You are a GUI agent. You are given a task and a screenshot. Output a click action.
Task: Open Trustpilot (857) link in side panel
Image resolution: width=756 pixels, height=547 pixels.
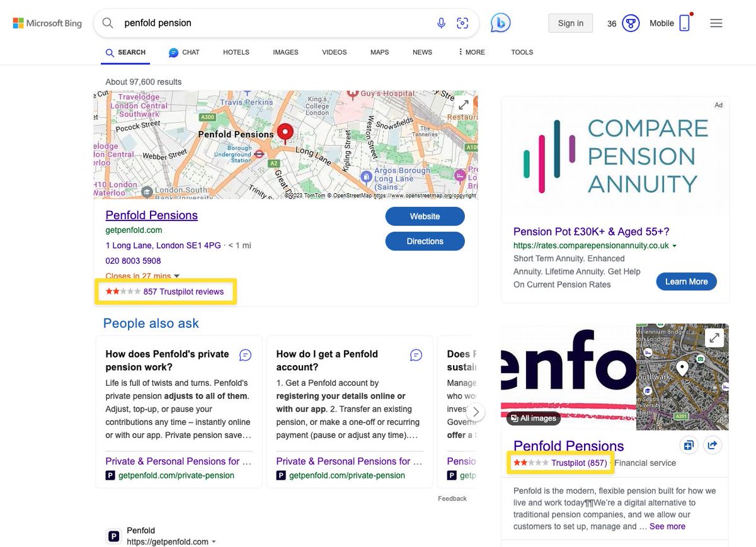tap(579, 463)
